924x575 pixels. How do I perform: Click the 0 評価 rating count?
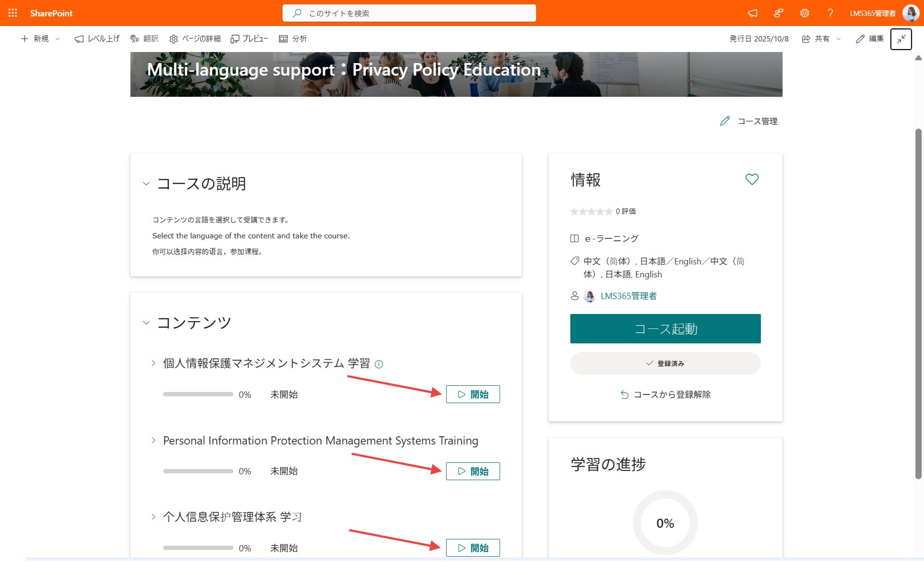click(x=626, y=211)
